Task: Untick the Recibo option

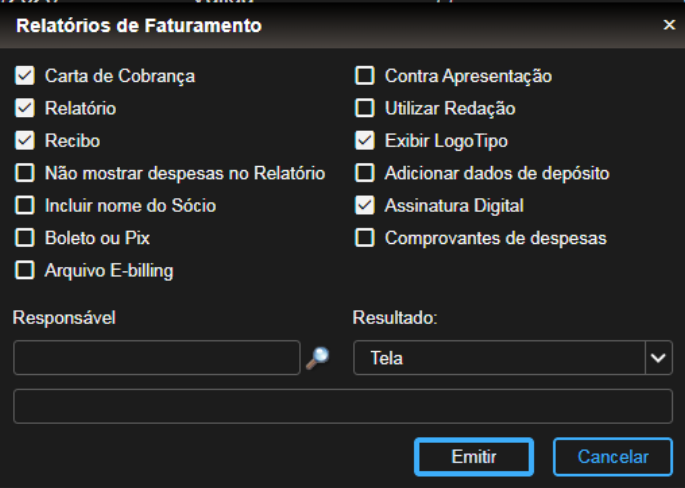Action: tap(25, 141)
